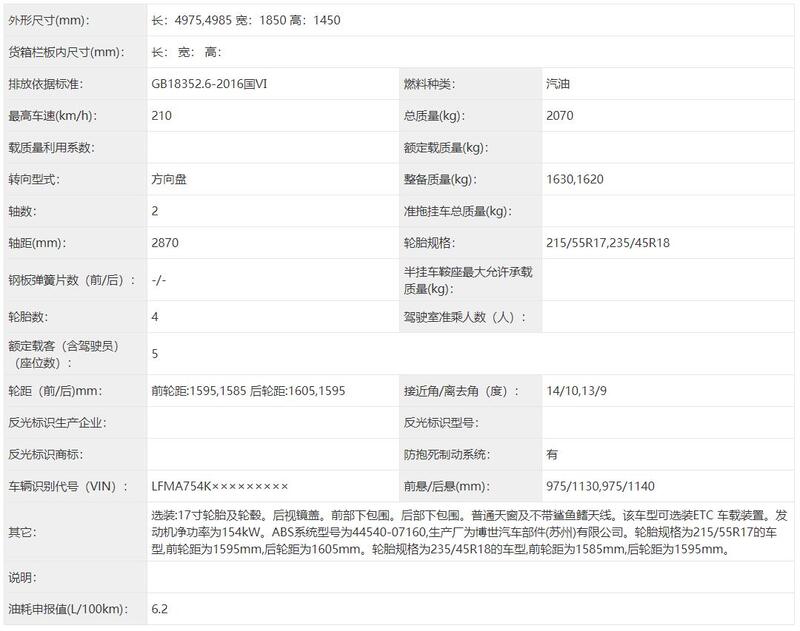
Task: Click the 整备质量(kg) label
Action: pyautogui.click(x=440, y=180)
